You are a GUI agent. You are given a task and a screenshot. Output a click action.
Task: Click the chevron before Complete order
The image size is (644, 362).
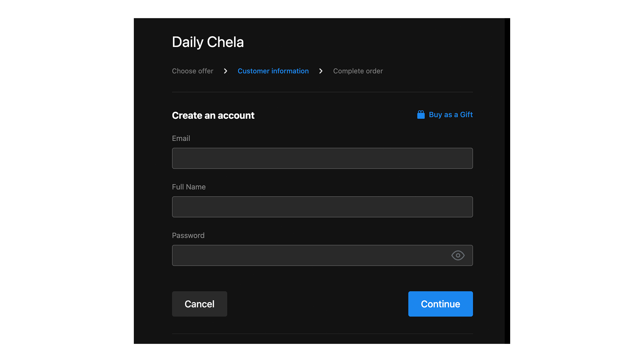(321, 71)
